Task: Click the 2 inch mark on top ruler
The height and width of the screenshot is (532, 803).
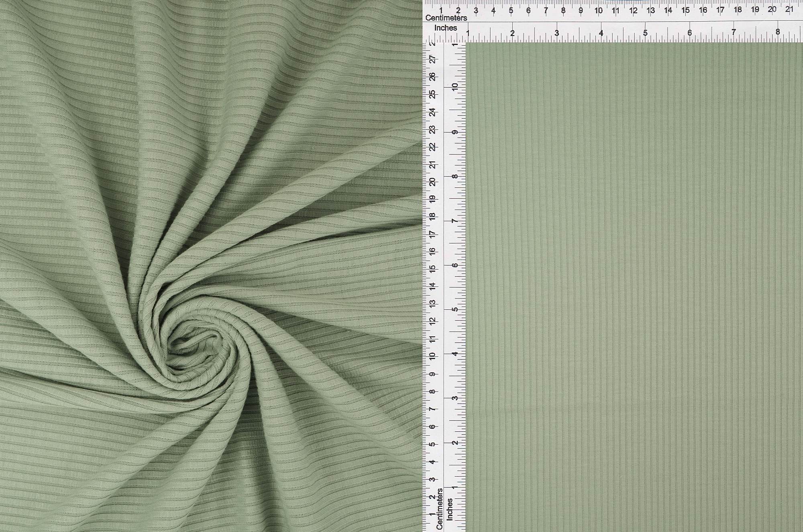Action: [512, 34]
